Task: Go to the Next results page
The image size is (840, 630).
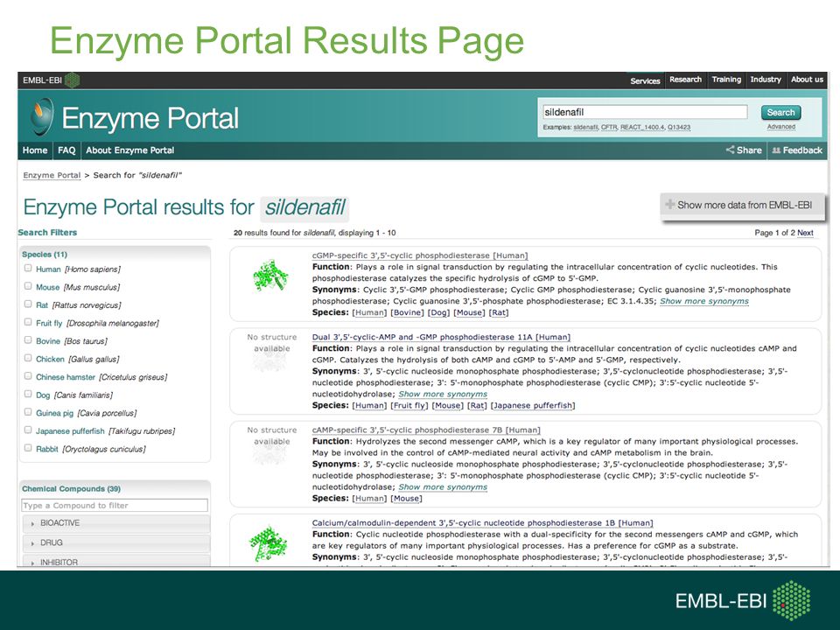Action: pyautogui.click(x=805, y=233)
